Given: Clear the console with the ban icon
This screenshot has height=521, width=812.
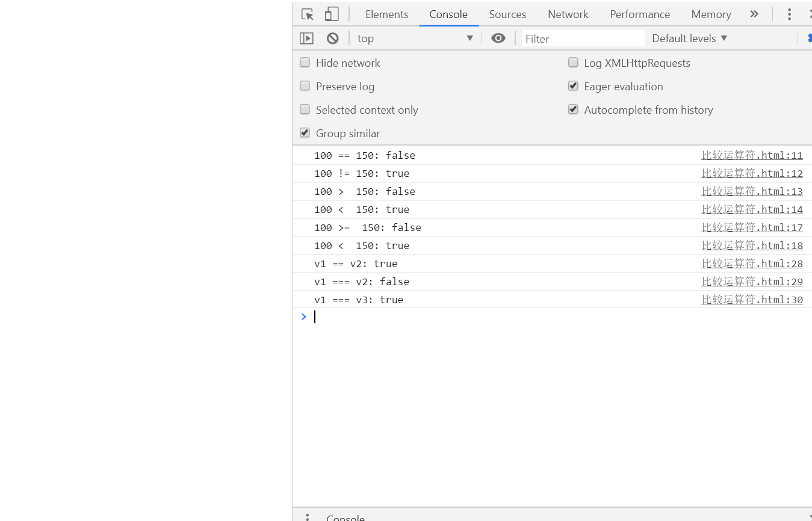Looking at the screenshot, I should (x=333, y=39).
